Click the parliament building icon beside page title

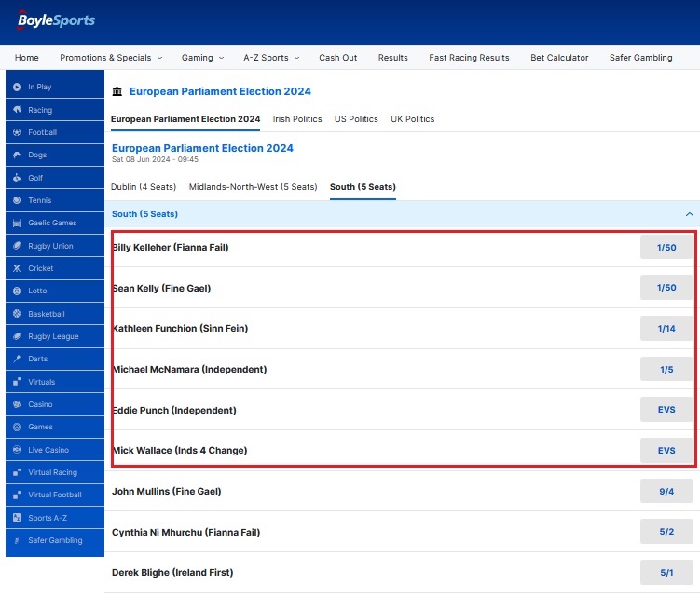click(117, 91)
